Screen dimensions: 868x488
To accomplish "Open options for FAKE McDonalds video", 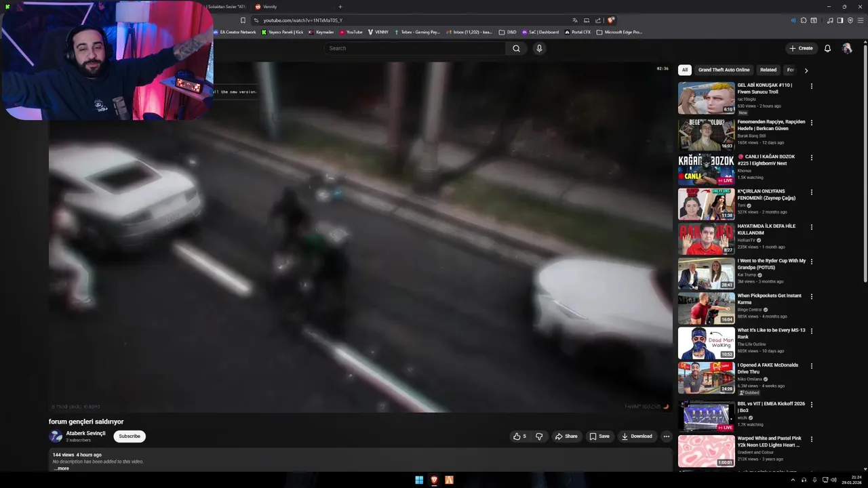I will (x=811, y=365).
